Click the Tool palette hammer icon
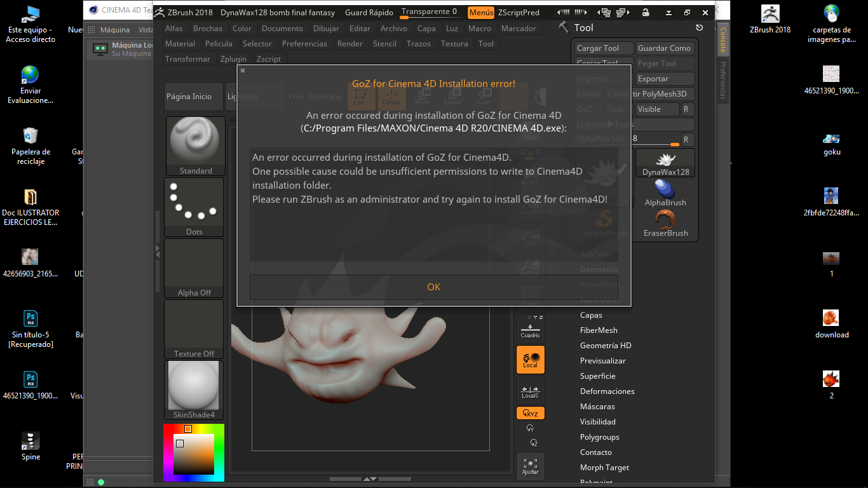 pyautogui.click(x=563, y=27)
